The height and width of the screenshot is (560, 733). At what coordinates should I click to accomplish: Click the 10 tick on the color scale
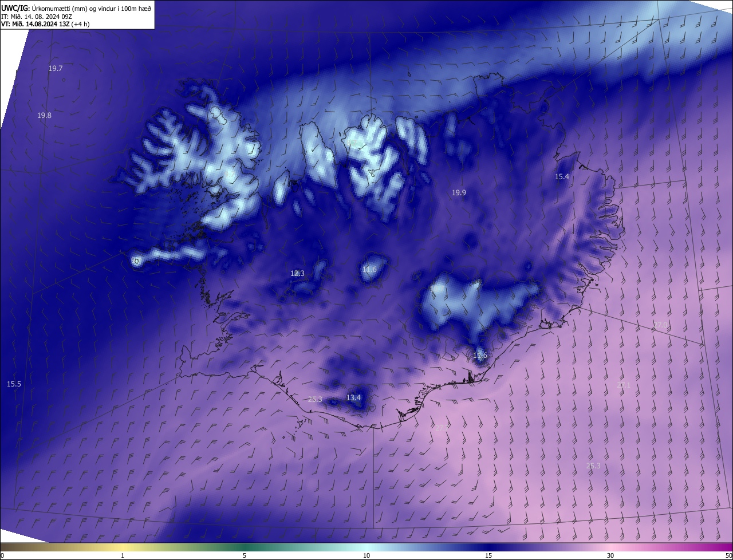(366, 555)
